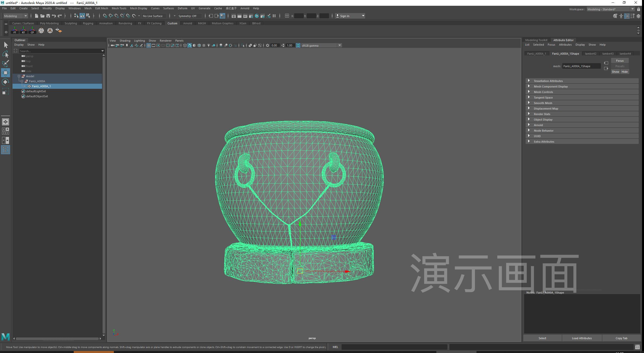Click the viewport Bookmarks icon
Screen dimensions: 644x353
[x=127, y=45]
